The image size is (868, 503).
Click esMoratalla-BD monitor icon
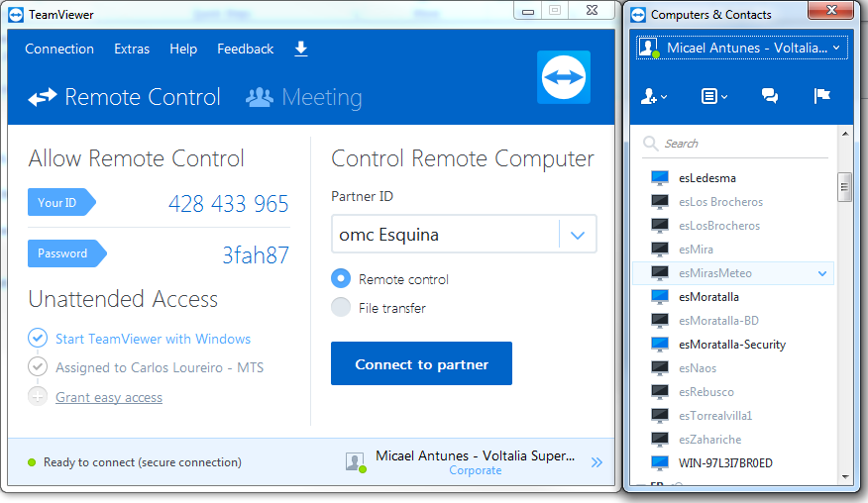pos(660,321)
